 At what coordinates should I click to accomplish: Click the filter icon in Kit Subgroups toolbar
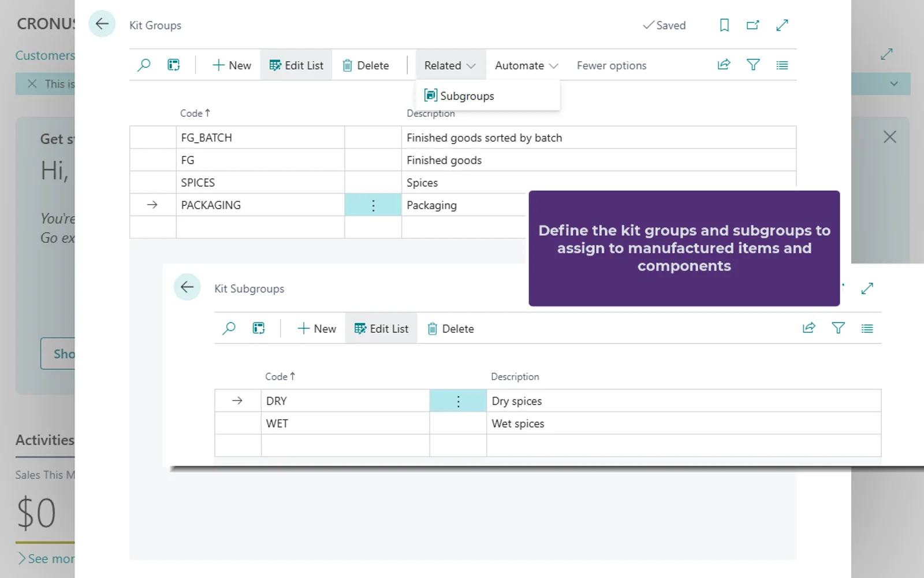(838, 328)
